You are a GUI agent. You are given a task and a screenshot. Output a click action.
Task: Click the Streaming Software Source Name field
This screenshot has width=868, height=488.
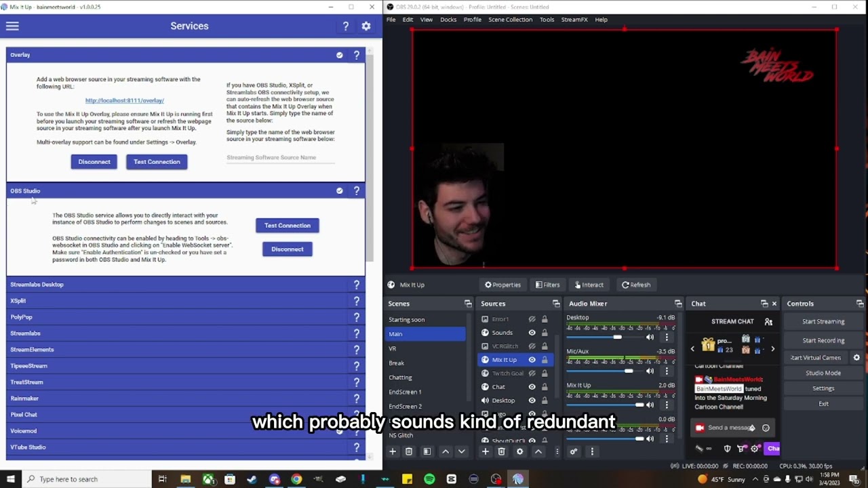coord(281,157)
